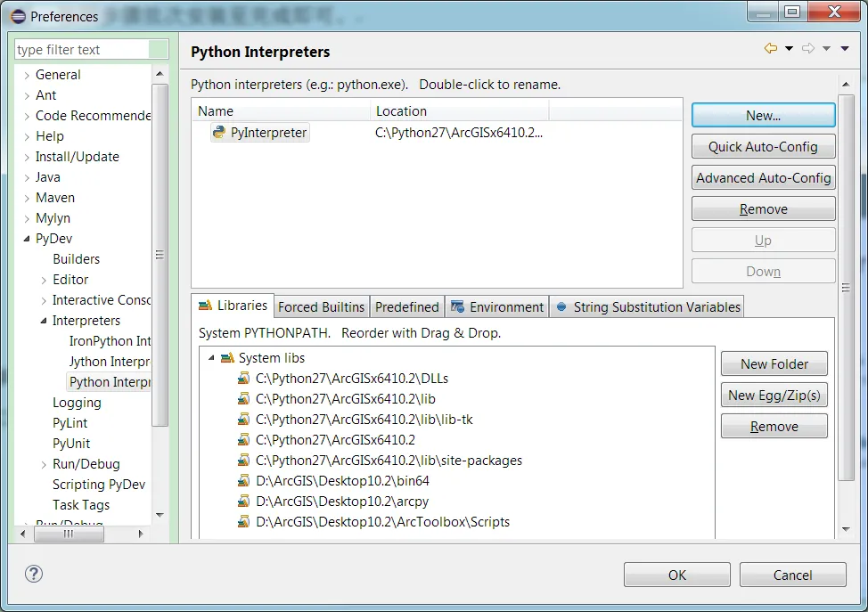The image size is (868, 612).
Task: Click the DLLs library path icon
Action: coord(244,379)
